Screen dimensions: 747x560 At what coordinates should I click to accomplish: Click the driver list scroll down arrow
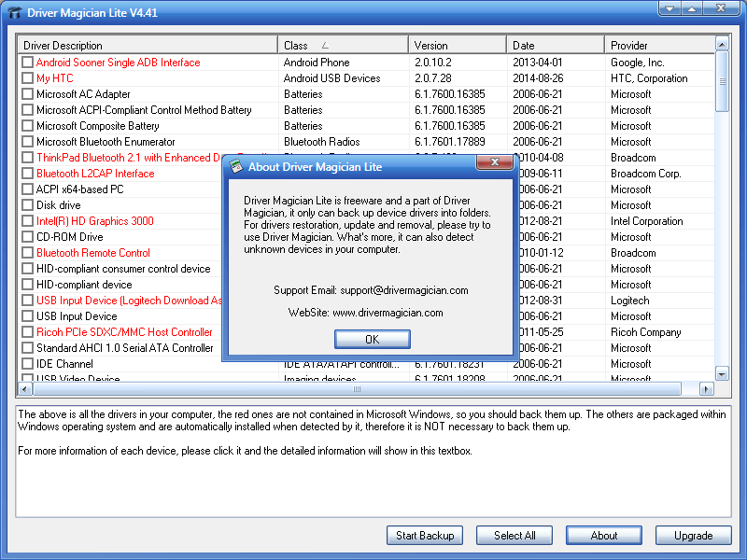(x=722, y=374)
